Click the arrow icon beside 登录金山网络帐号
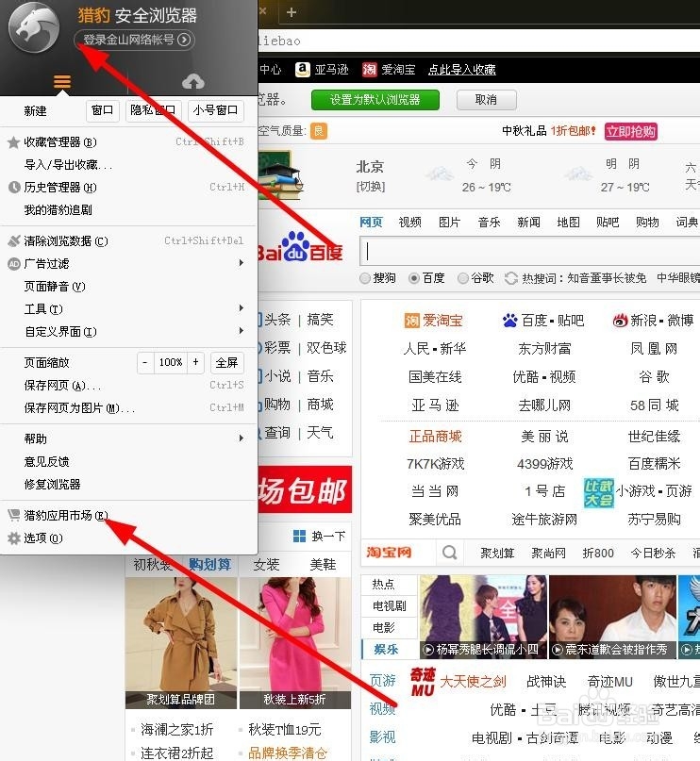 [x=184, y=40]
